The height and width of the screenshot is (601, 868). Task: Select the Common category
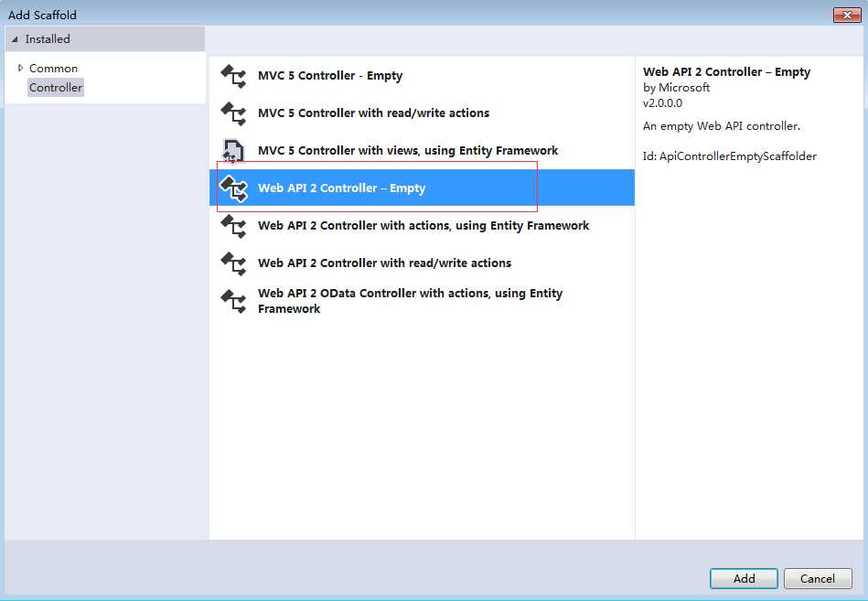53,69
